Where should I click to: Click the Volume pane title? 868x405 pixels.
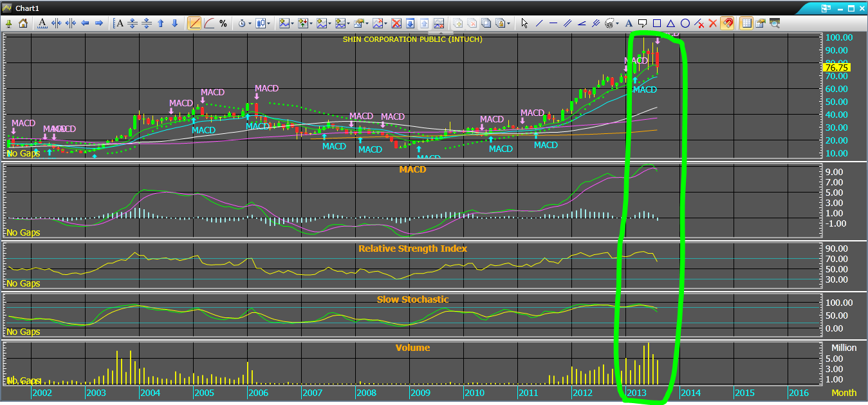412,348
